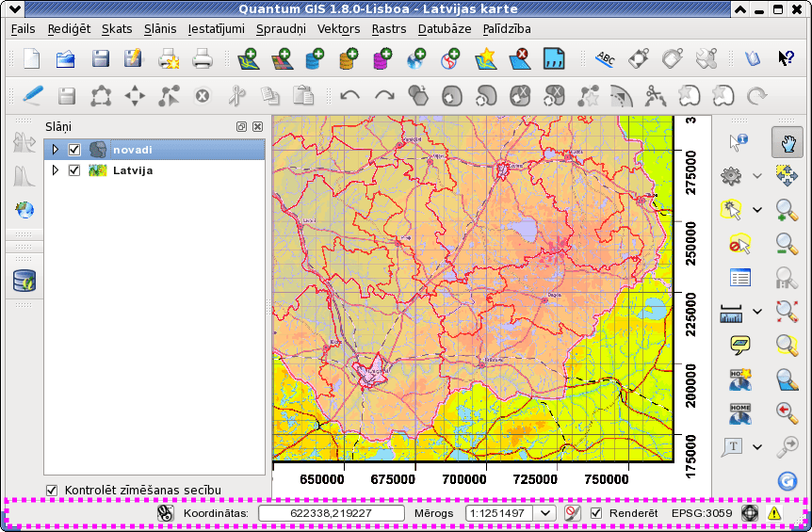
Task: Select the Latvija layer name
Action: [133, 170]
